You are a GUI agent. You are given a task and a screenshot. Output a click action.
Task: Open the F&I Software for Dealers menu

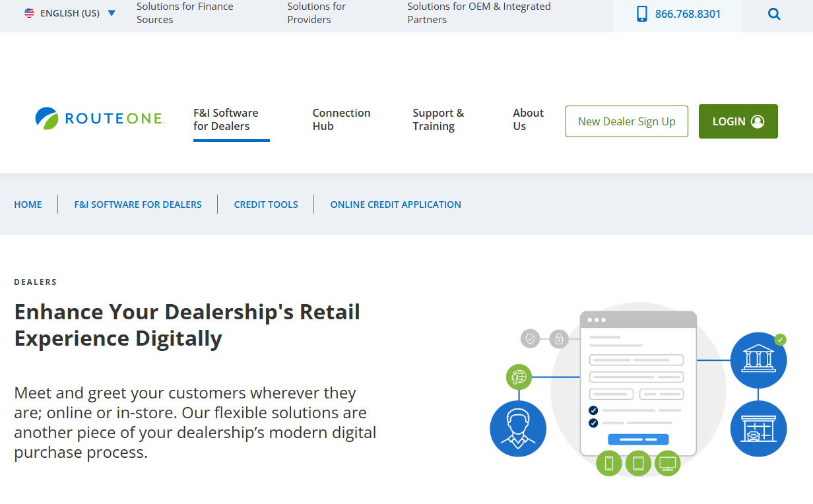226,119
